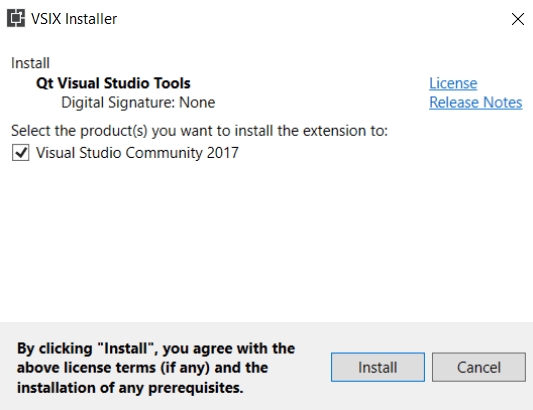The image size is (533, 410).
Task: Agree to terms by clicking Install
Action: coord(378,367)
